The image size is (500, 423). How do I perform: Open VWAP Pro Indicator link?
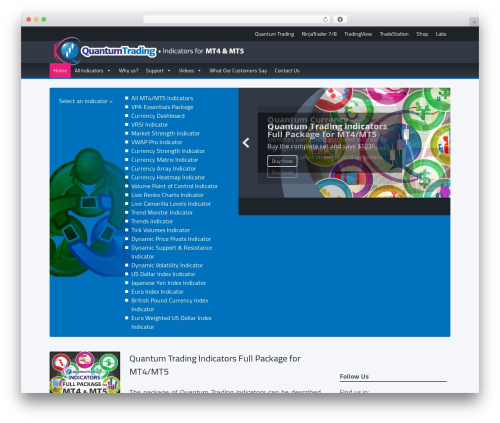coord(157,142)
